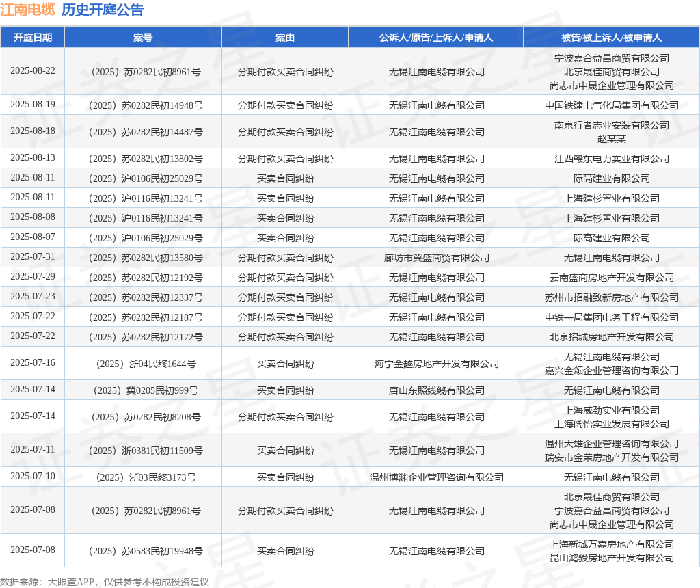
Task: Click case number 苏0282民初12172号
Action: tap(146, 338)
